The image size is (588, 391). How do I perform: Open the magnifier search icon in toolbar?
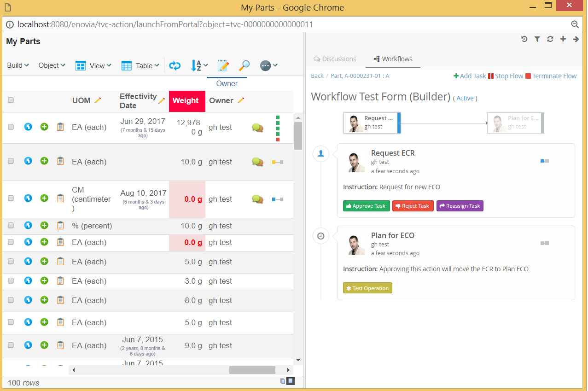[x=244, y=65]
